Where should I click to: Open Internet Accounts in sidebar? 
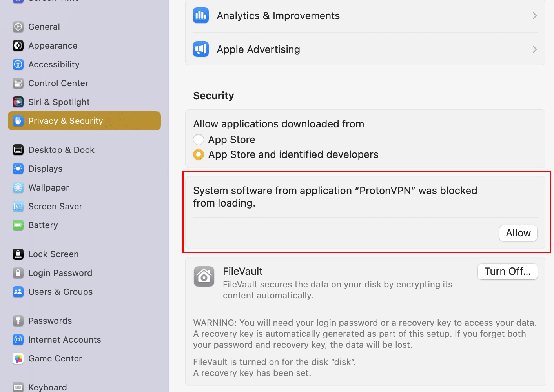click(65, 339)
